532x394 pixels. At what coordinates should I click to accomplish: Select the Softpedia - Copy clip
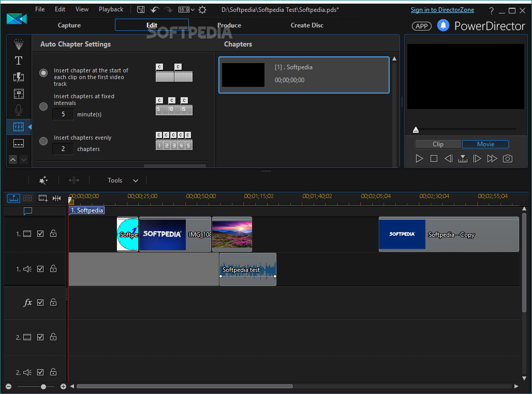[x=449, y=234]
